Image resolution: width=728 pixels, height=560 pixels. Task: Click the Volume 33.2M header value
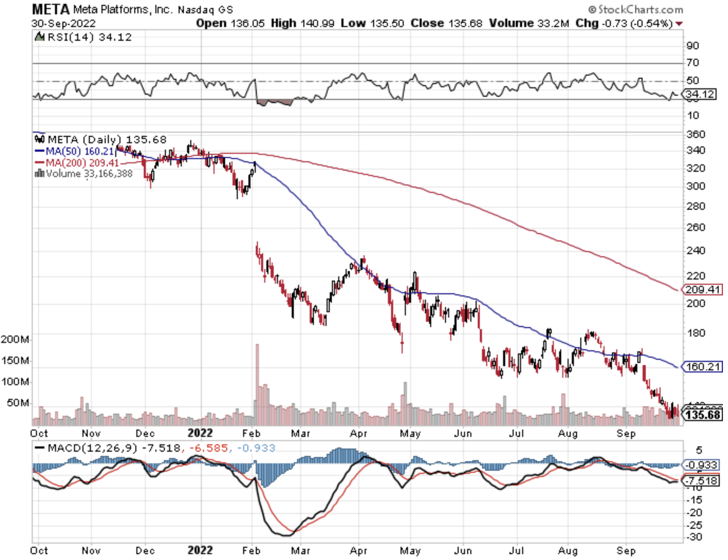click(x=529, y=23)
